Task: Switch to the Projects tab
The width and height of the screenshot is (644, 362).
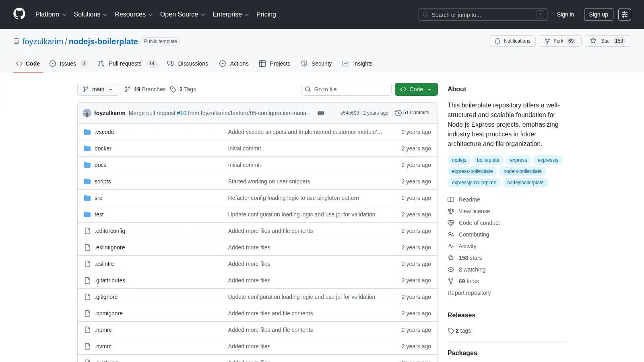Action: (275, 64)
